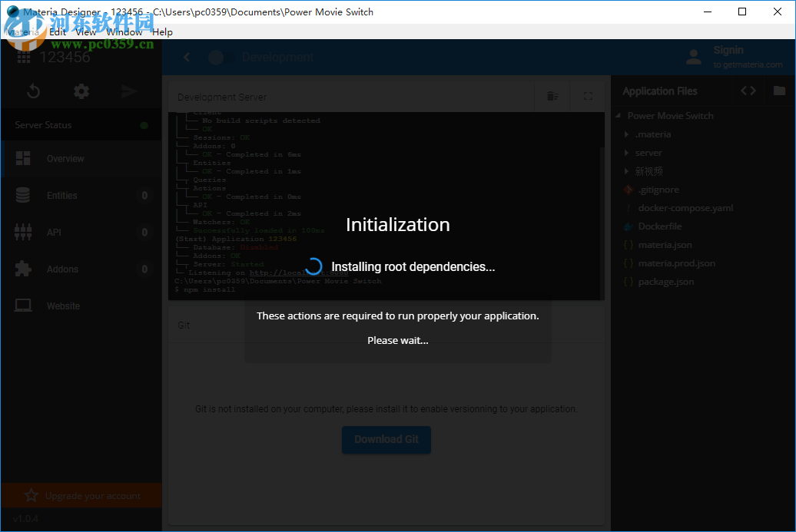Select the Entities section
Image resolution: width=796 pixels, height=532 pixels.
(x=81, y=195)
